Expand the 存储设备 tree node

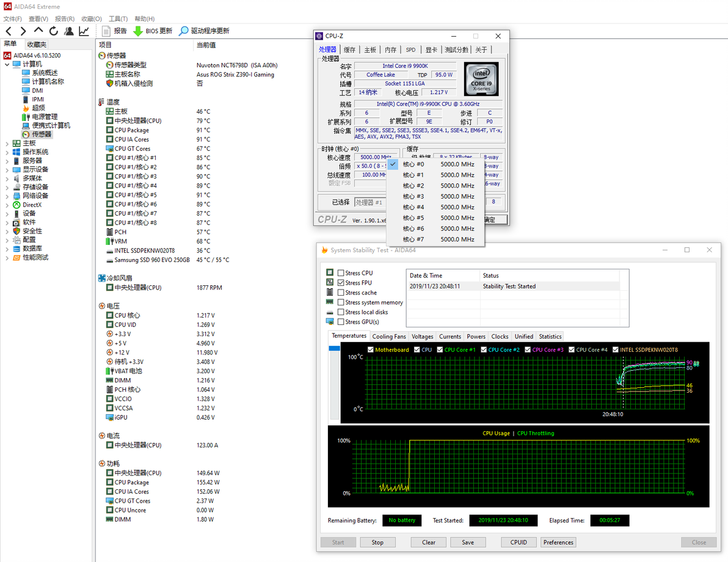7,187
